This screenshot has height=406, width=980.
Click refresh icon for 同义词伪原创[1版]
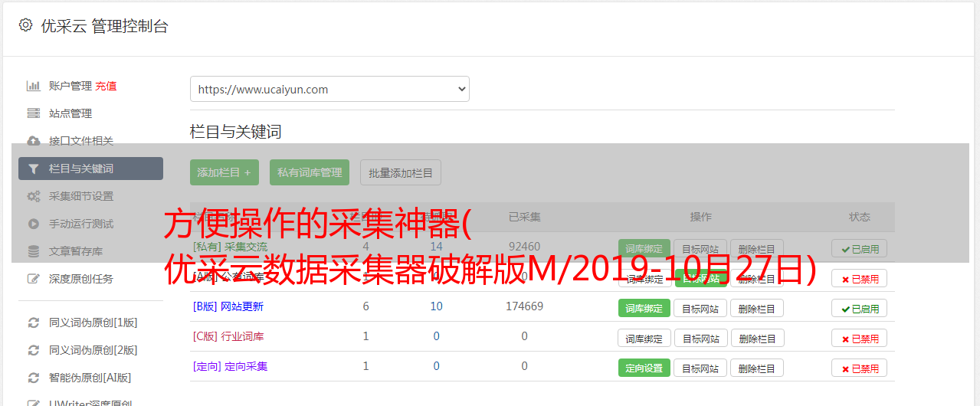coord(34,323)
